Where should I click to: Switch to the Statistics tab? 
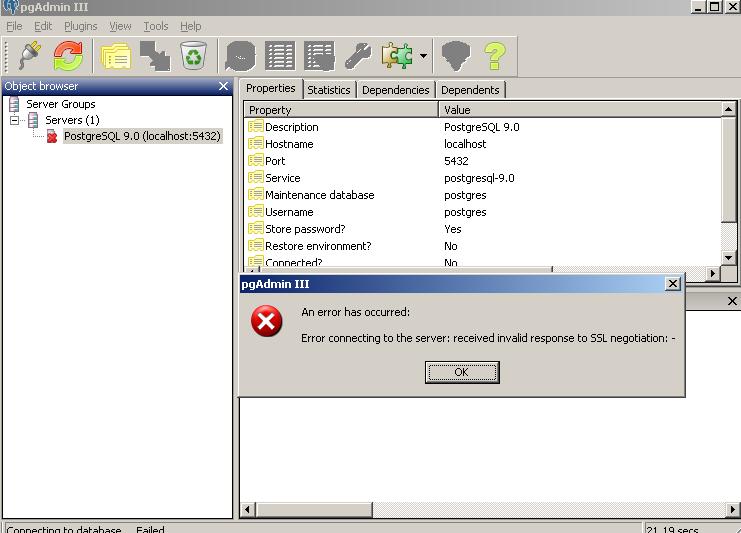point(328,90)
